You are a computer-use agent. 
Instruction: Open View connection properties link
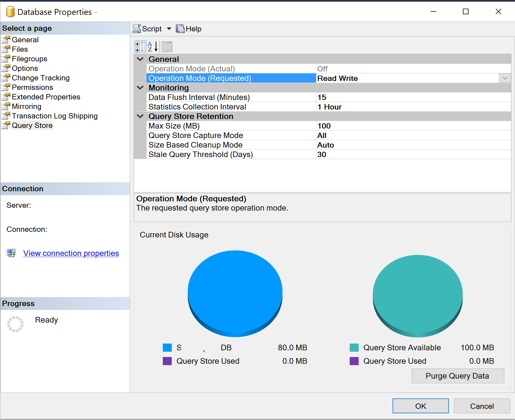point(71,253)
